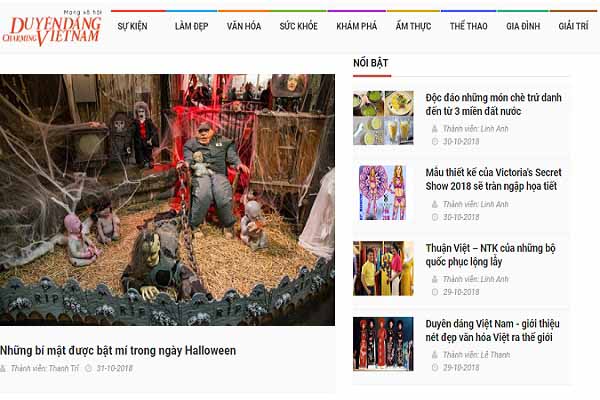The height and width of the screenshot is (400, 600).
Task: Open the THỂ THAO menu item
Action: point(468,26)
